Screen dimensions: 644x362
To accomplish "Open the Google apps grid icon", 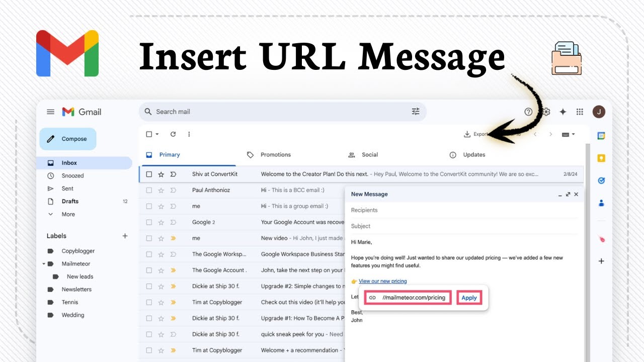I will click(x=580, y=112).
